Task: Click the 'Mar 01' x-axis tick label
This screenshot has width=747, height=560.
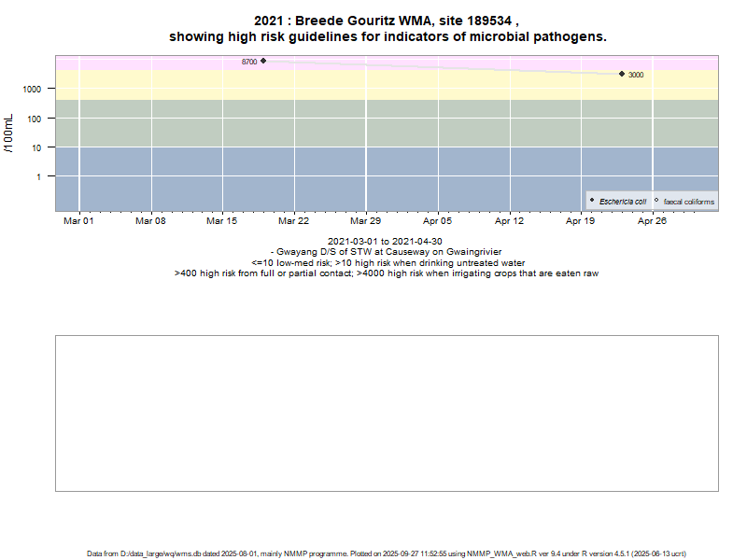Action: point(78,221)
